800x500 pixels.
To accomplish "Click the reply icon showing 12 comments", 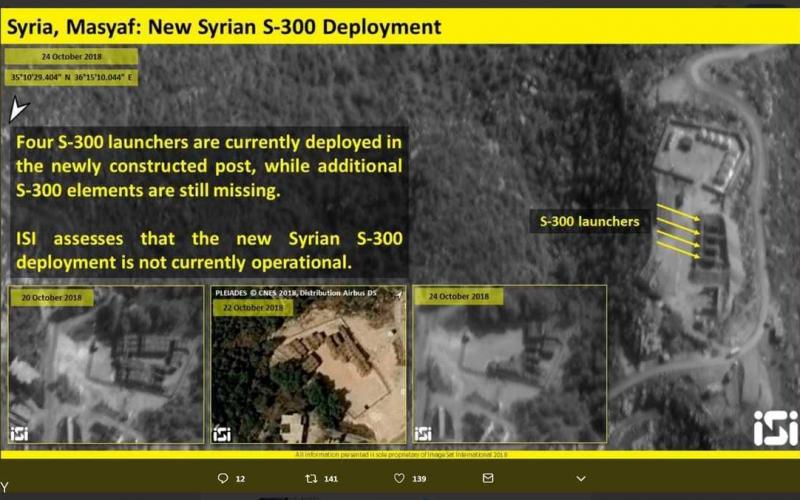I will [x=223, y=478].
